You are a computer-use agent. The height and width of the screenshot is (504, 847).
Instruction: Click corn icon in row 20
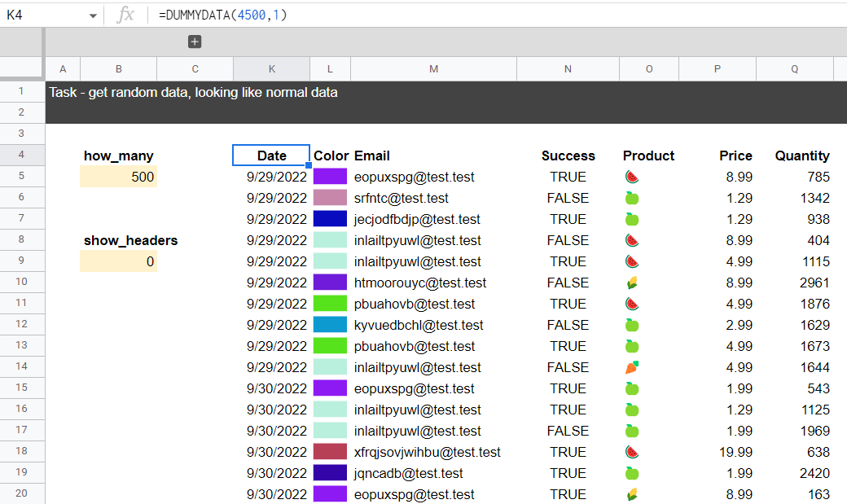[632, 494]
